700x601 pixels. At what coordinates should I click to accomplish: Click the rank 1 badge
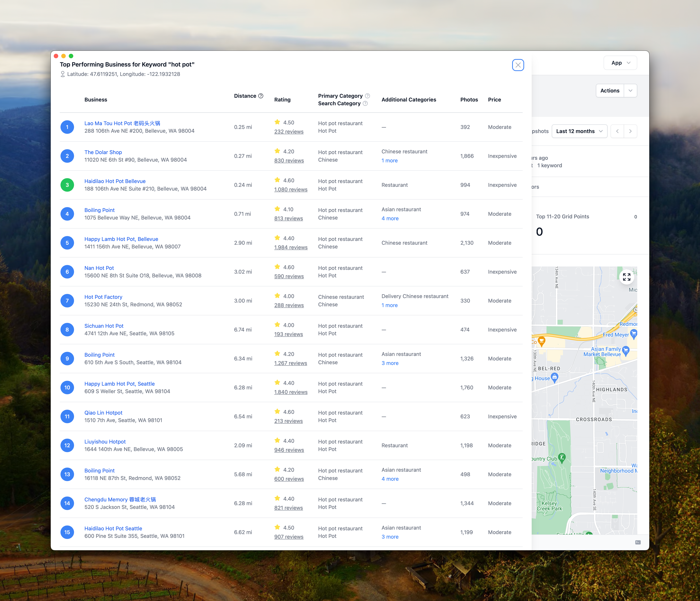point(67,127)
